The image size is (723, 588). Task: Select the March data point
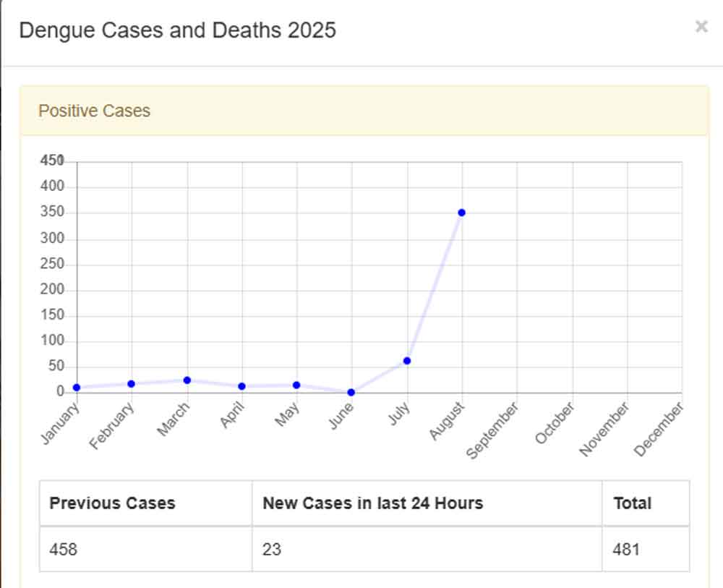point(187,380)
